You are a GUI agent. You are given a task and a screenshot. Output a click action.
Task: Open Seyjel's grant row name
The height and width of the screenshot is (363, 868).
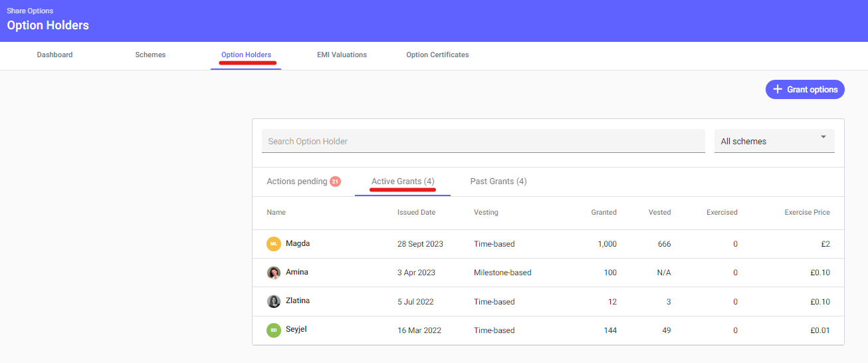pos(296,329)
